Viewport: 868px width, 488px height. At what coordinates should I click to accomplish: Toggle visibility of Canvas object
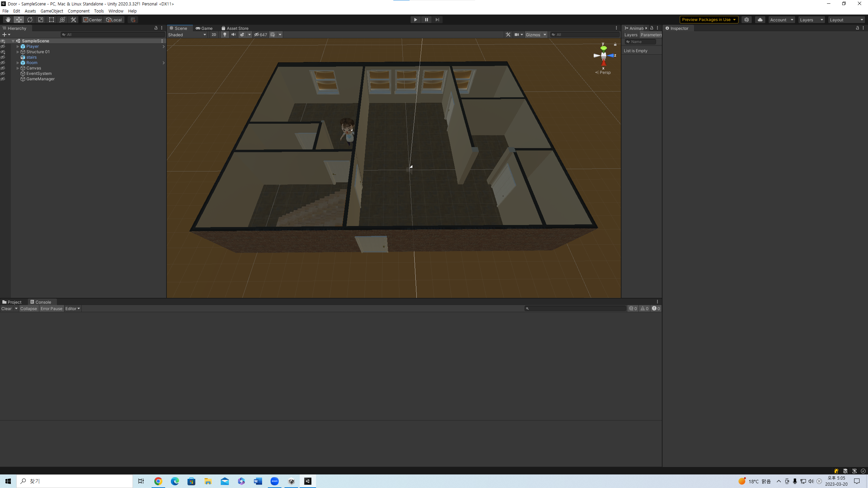point(3,68)
